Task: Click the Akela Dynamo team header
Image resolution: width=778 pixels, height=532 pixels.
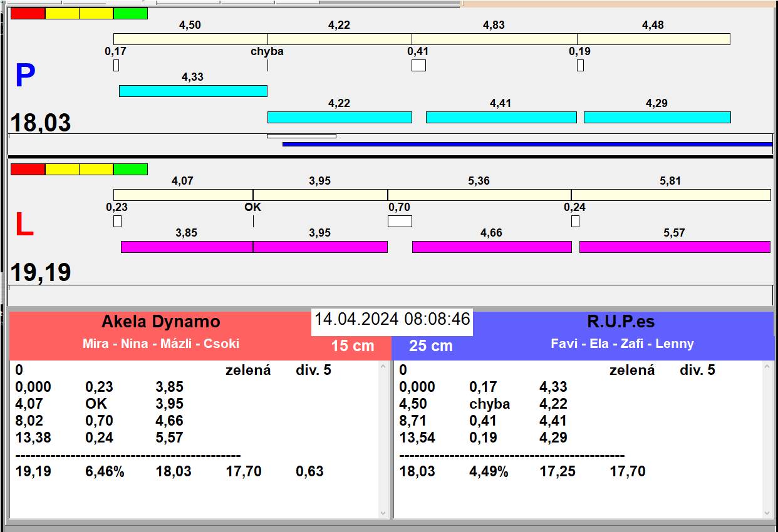Action: 161,322
